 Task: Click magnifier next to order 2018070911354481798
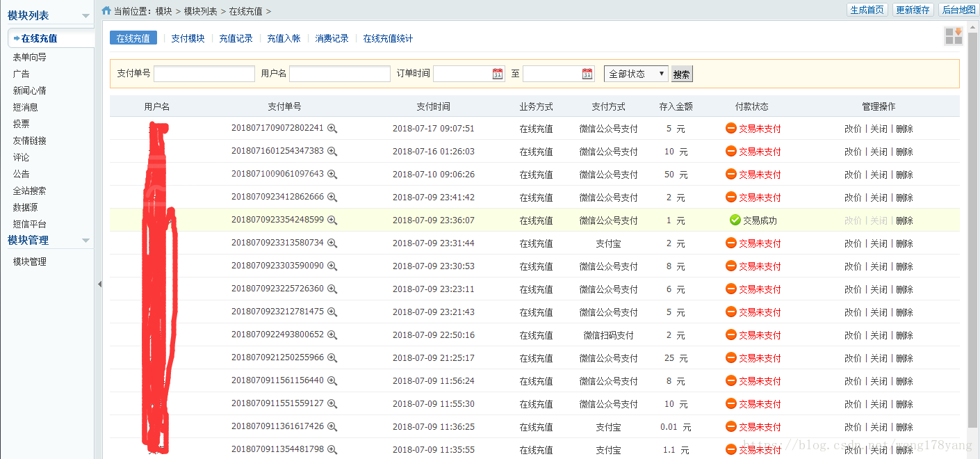pos(332,449)
